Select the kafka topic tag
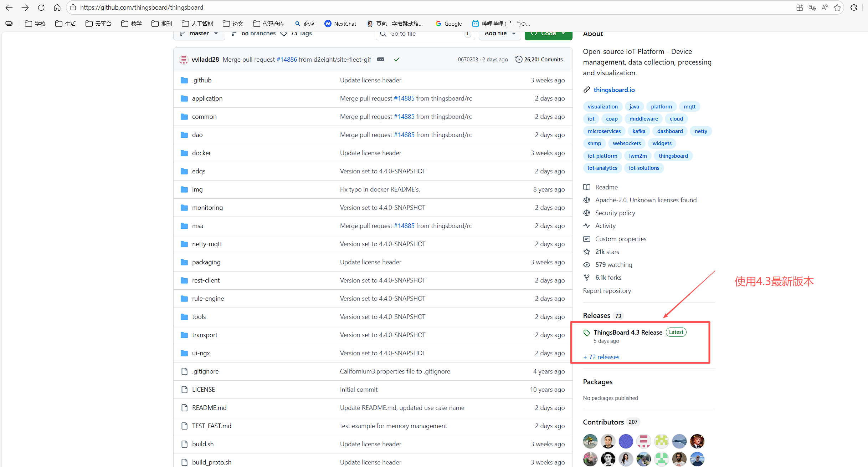This screenshot has height=467, width=868. tap(638, 131)
